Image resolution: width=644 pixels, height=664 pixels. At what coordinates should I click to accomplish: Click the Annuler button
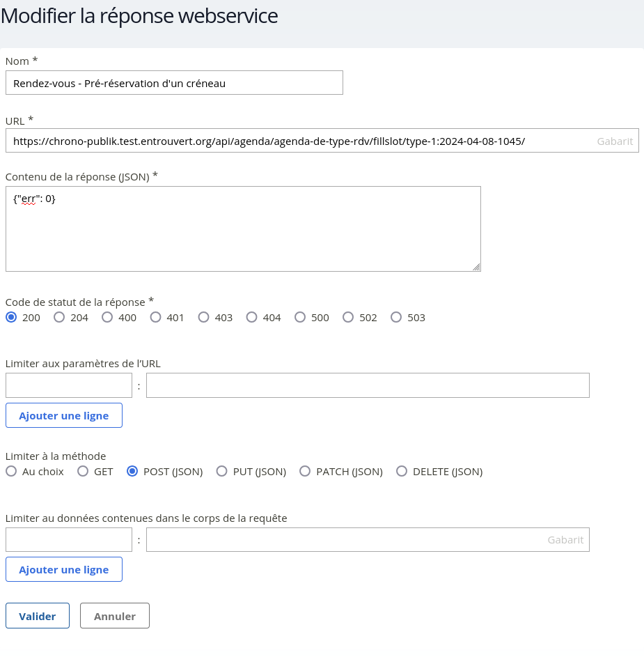tap(115, 616)
